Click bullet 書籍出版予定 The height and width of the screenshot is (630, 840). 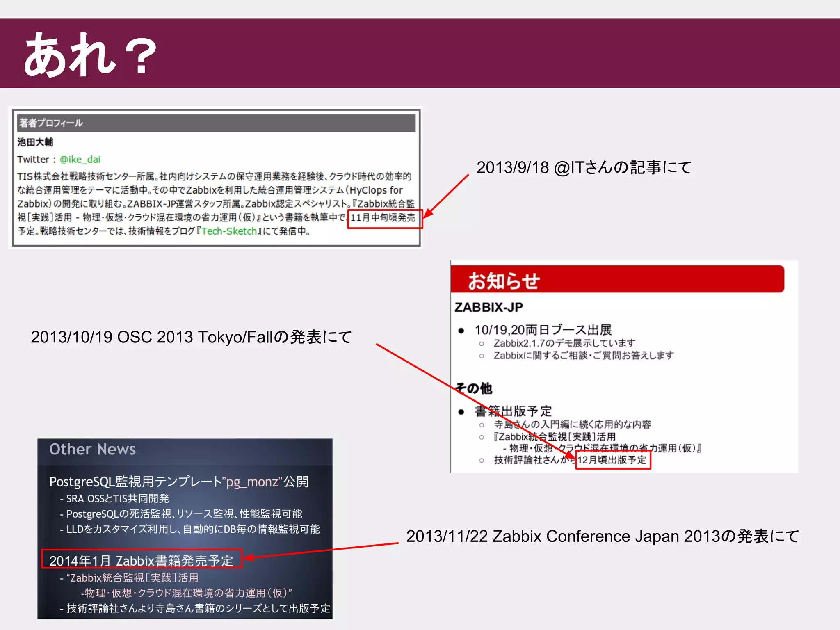pos(513,411)
